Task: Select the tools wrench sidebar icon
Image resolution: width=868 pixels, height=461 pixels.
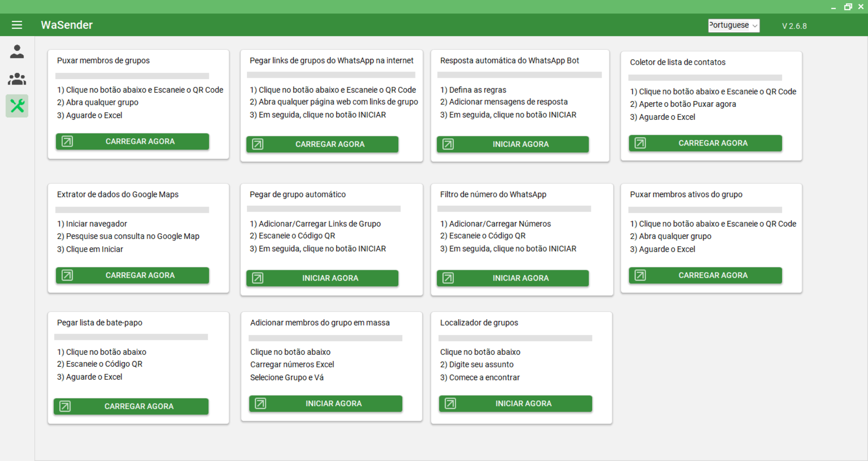Action: (17, 106)
